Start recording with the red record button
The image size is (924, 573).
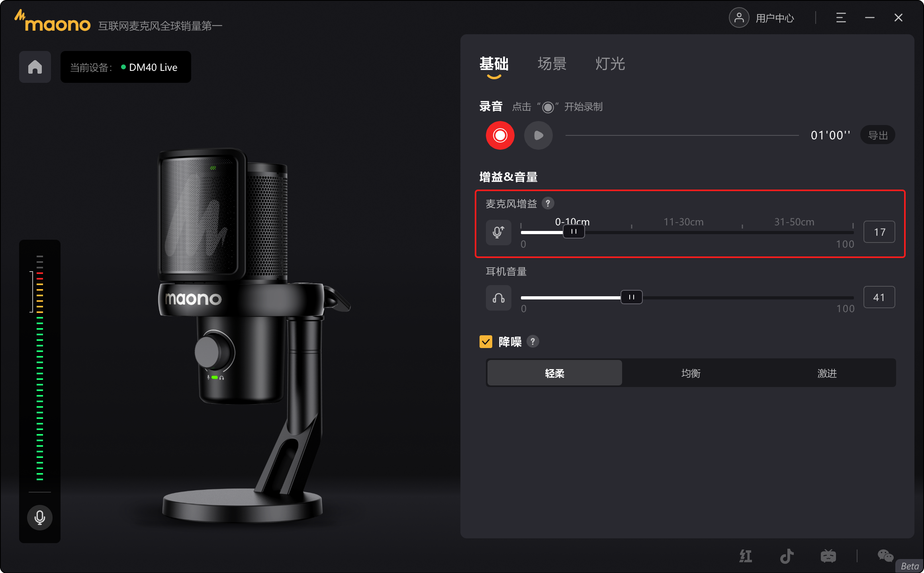(500, 135)
